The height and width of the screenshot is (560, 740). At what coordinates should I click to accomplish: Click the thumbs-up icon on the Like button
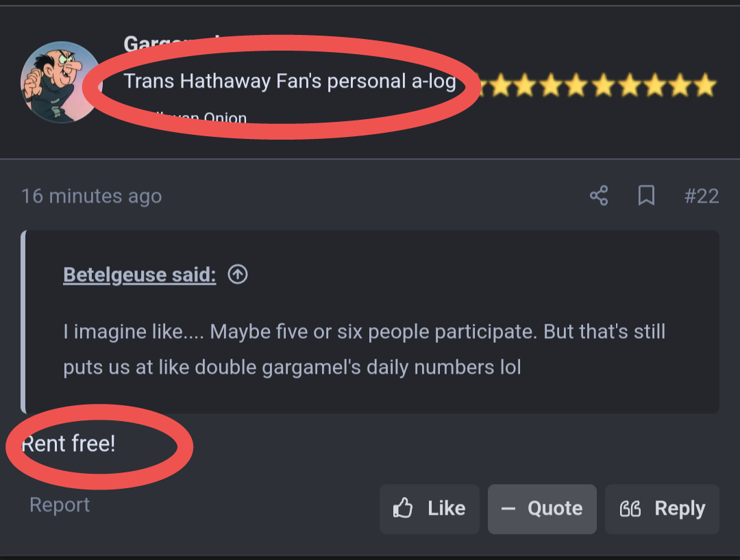[403, 509]
